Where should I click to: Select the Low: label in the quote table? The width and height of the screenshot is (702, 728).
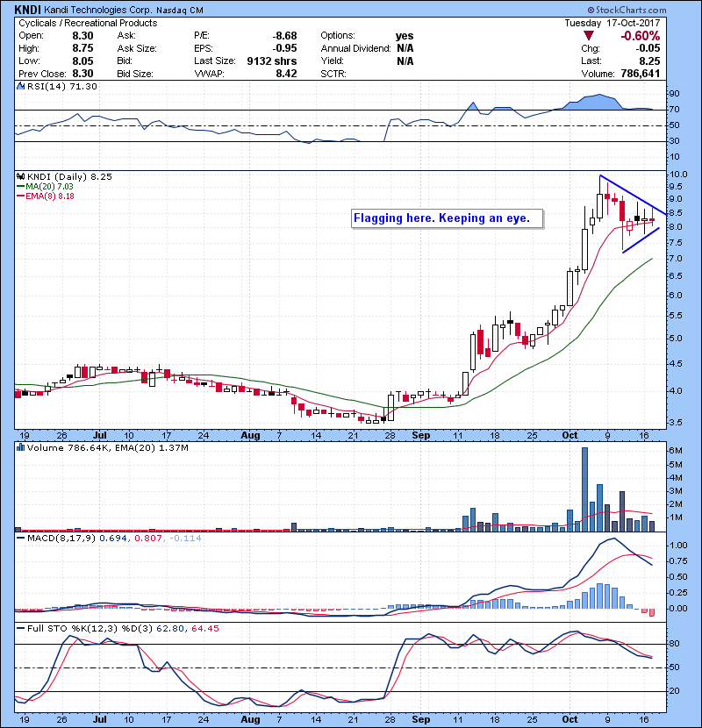(29, 61)
